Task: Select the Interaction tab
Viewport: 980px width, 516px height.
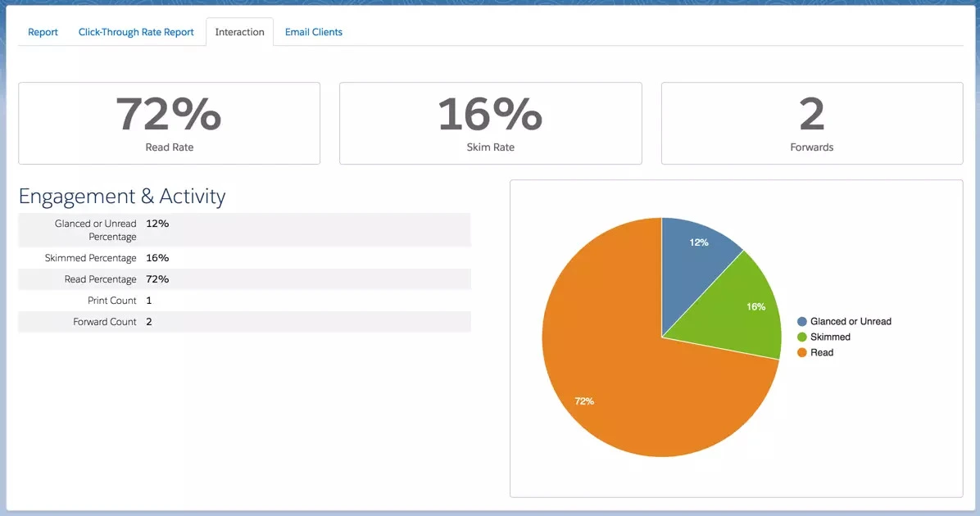Action: [x=239, y=32]
